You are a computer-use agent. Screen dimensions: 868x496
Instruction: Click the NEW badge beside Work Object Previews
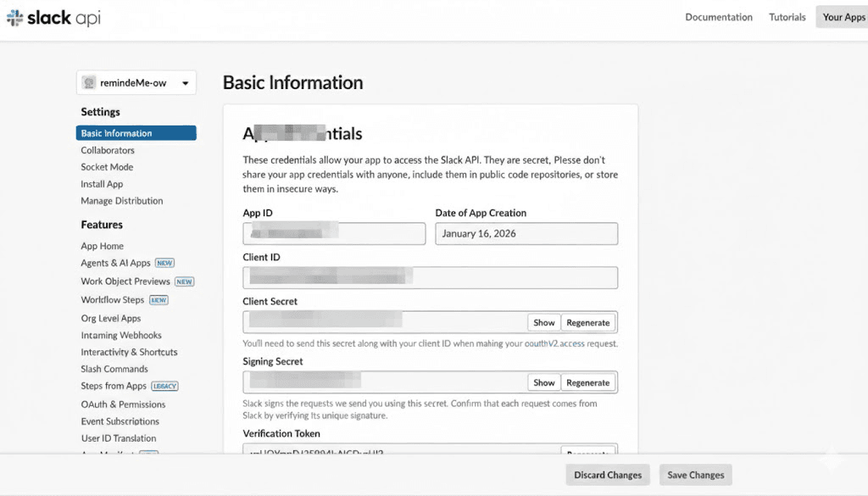pyautogui.click(x=185, y=281)
